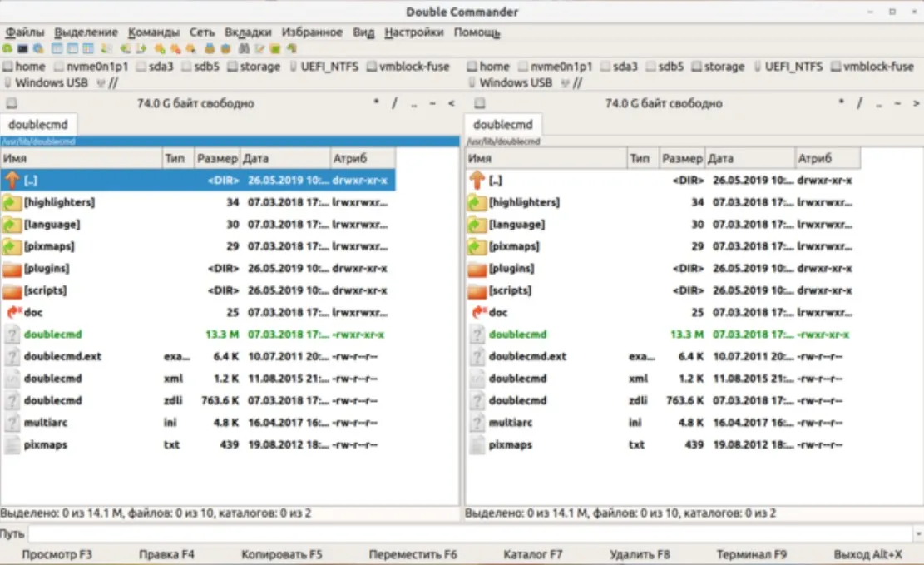Switch to Brief view using the toolbar

pyautogui.click(x=57, y=48)
